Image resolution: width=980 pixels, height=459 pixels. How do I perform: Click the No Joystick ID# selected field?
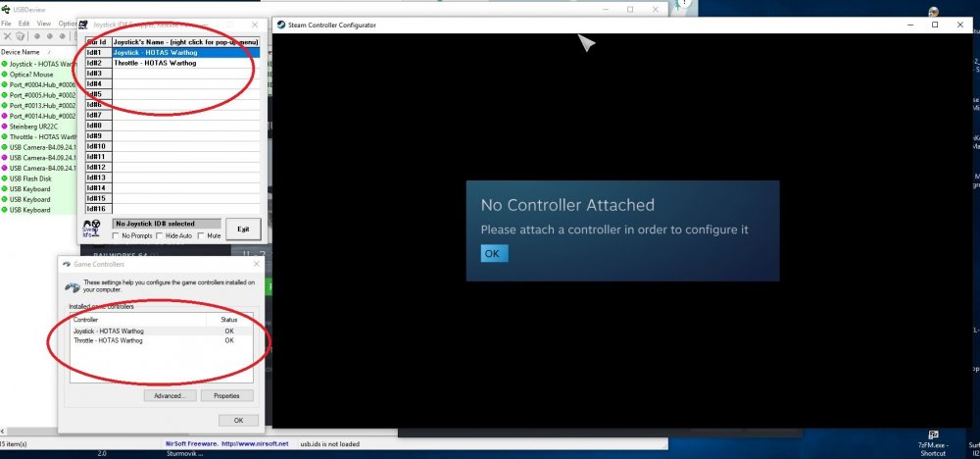click(167, 224)
